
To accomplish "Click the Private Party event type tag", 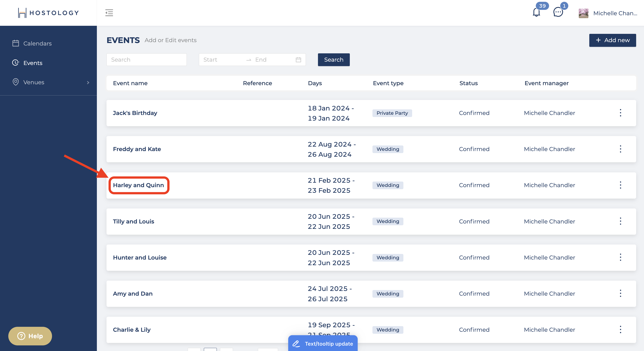I will point(392,113).
